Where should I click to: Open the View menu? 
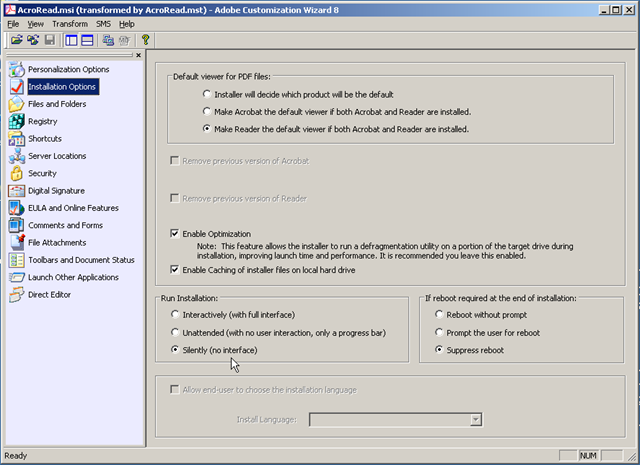36,24
